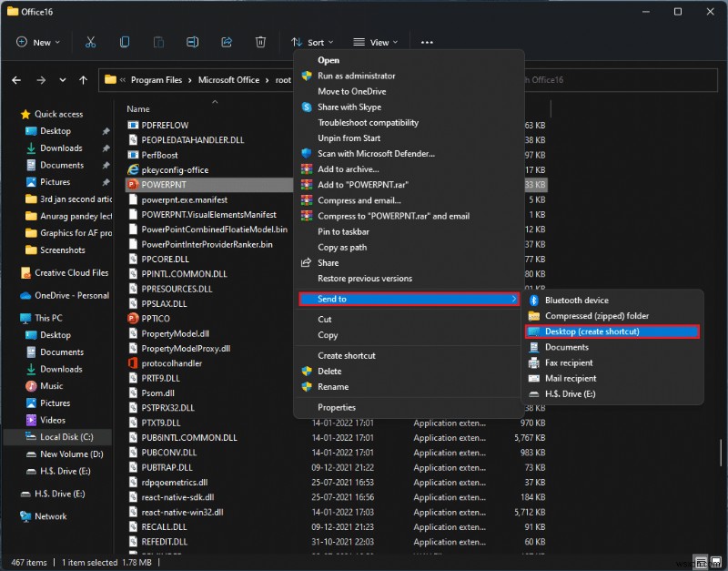Click the Refresh down-chevron beside Back arrow
The image size is (728, 571).
[62, 80]
